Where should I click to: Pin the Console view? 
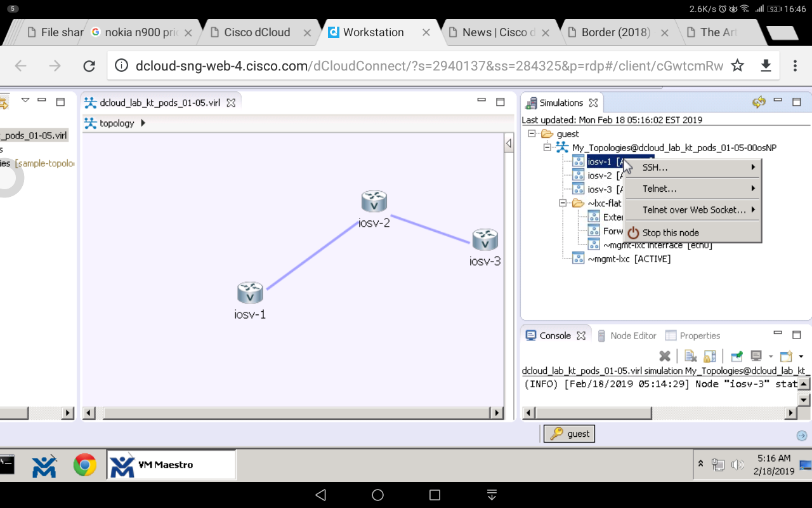(737, 356)
